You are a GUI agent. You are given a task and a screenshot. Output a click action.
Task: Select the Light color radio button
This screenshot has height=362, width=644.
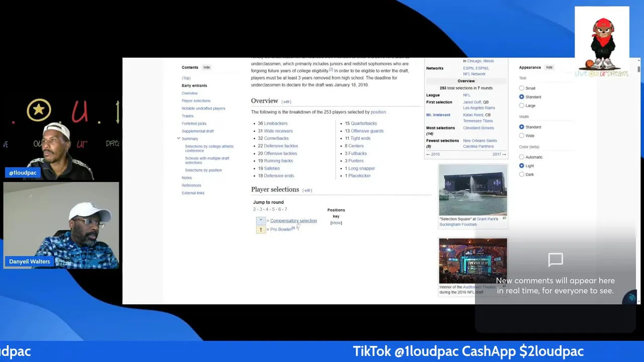point(522,165)
